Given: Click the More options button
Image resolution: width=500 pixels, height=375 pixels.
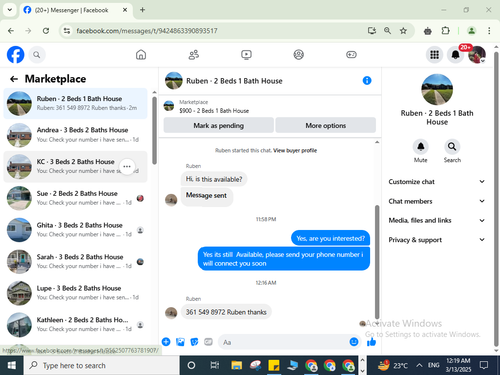Looking at the screenshot, I should coord(326,125).
